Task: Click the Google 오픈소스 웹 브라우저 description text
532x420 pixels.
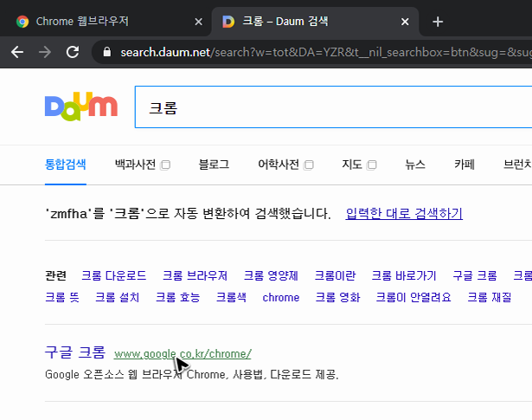Action: [192, 374]
